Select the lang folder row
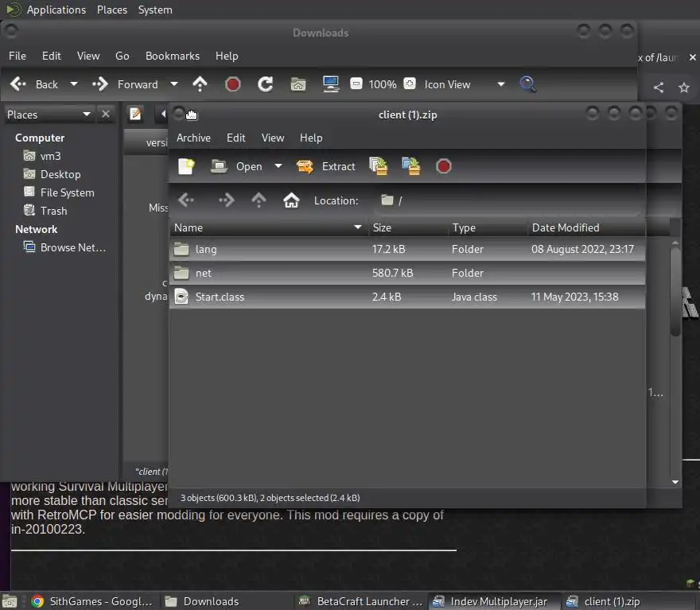 [407, 249]
